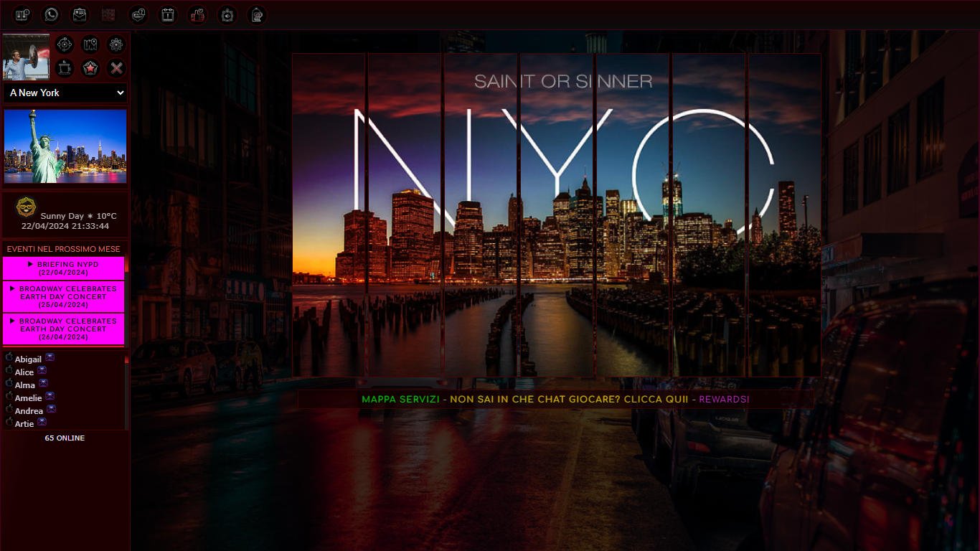Click the coffee cup icon

pos(65,69)
